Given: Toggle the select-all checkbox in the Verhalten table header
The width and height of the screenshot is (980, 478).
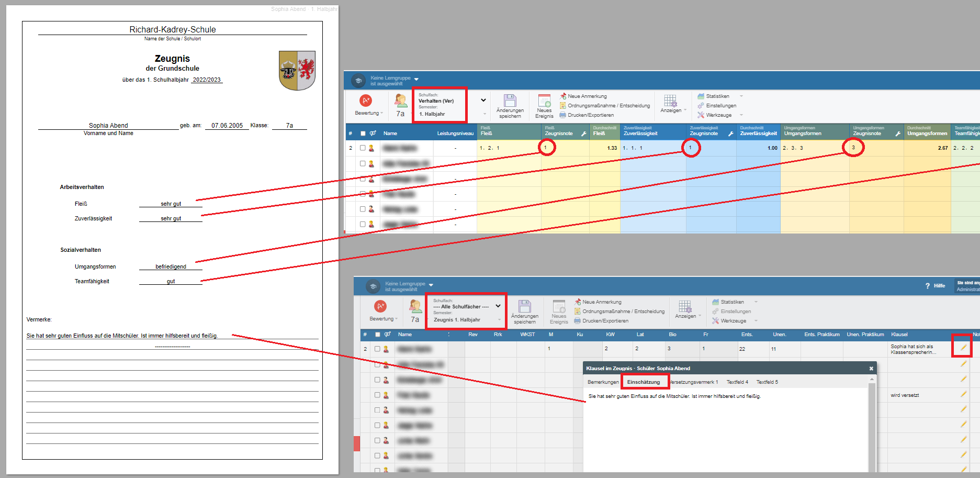Looking at the screenshot, I should pyautogui.click(x=363, y=134).
